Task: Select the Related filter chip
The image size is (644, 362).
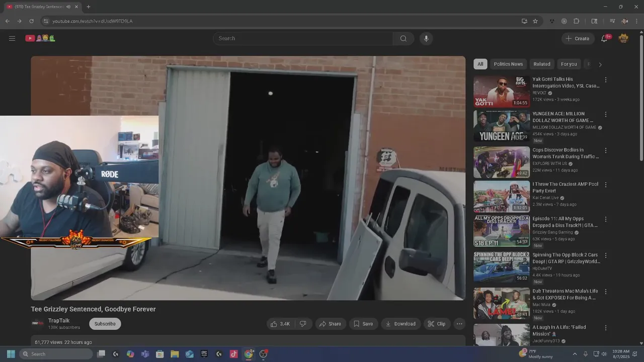Action: [542, 64]
